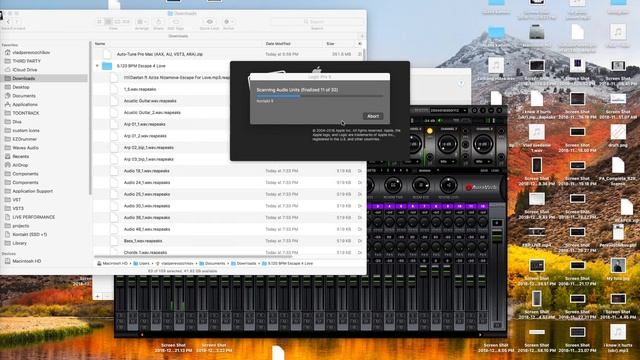
Task: Click Abort in Logic Pro scanning dialog
Action: click(x=373, y=116)
